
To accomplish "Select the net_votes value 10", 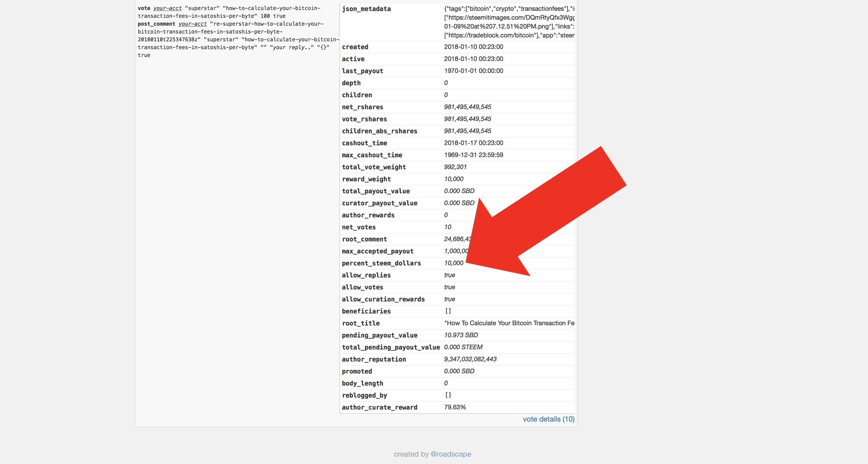I will click(x=447, y=227).
